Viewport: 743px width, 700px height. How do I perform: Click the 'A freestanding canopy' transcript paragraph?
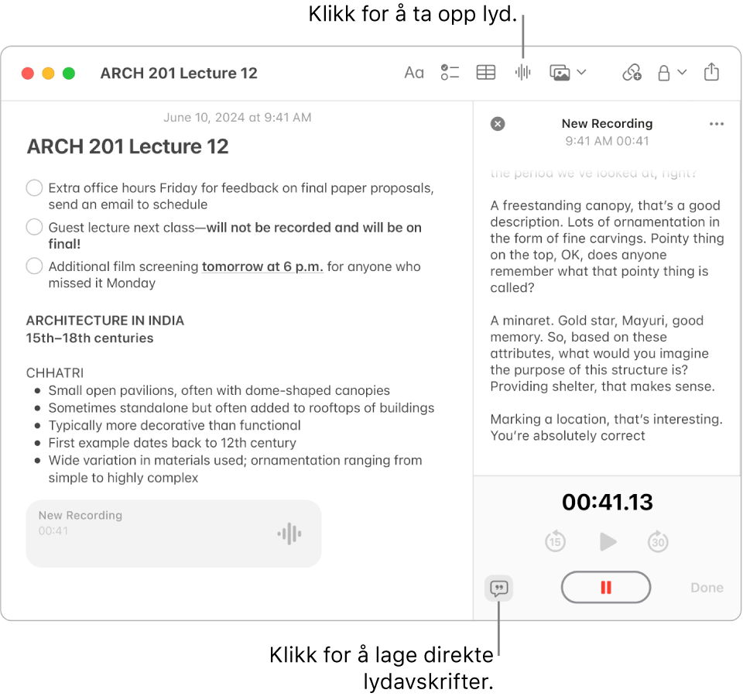coord(607,246)
